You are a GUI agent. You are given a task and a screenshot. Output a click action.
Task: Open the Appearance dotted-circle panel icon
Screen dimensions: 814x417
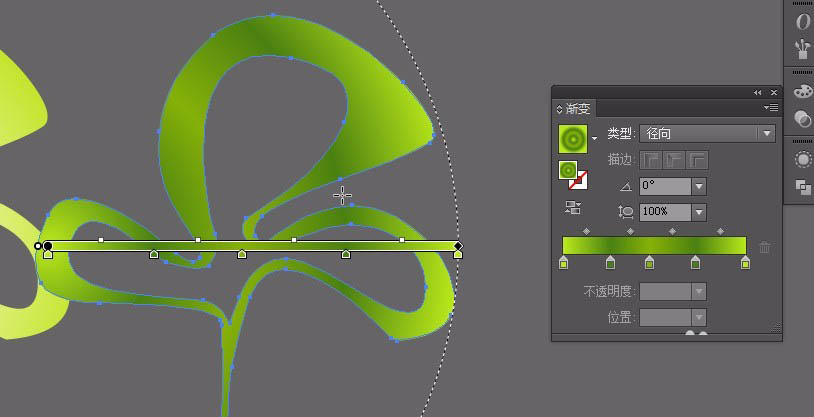(x=803, y=159)
